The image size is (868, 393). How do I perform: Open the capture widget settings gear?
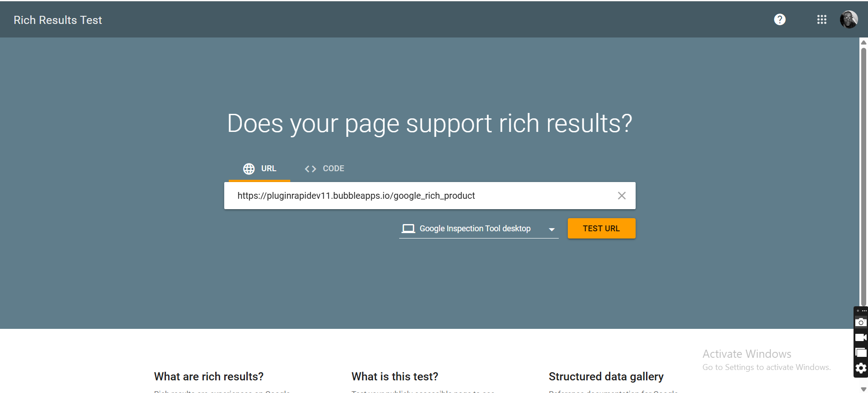[861, 368]
